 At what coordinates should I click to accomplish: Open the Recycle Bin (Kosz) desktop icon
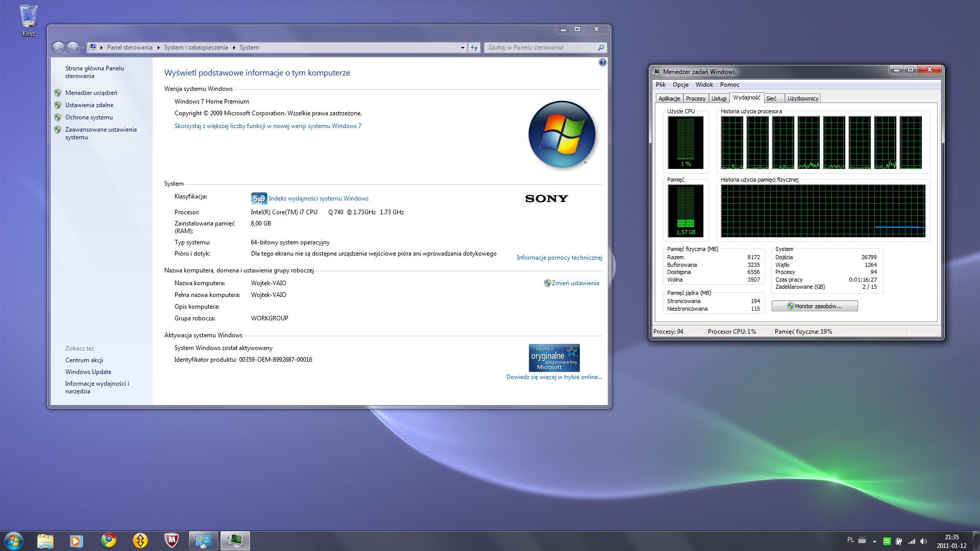[29, 20]
